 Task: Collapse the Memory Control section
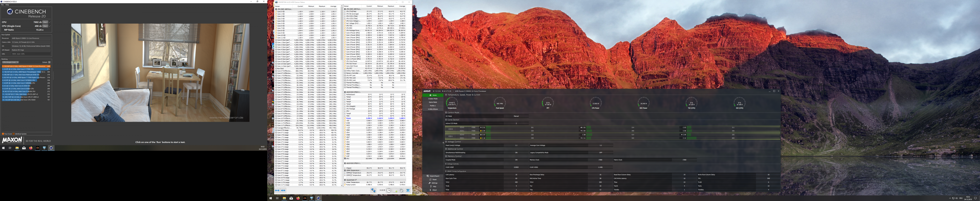pyautogui.click(x=446, y=156)
